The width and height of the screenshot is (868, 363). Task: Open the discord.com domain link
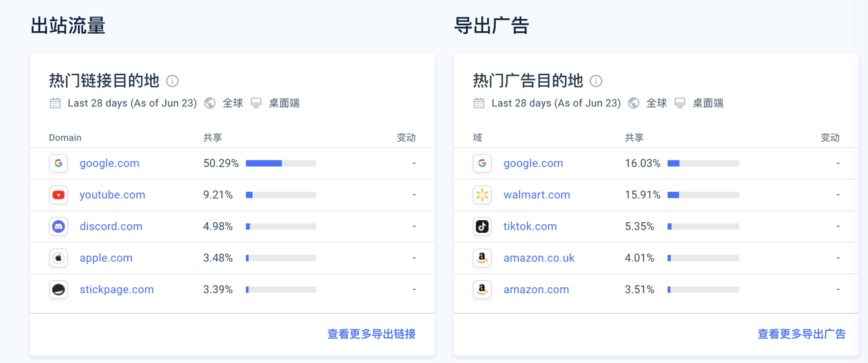click(x=111, y=226)
